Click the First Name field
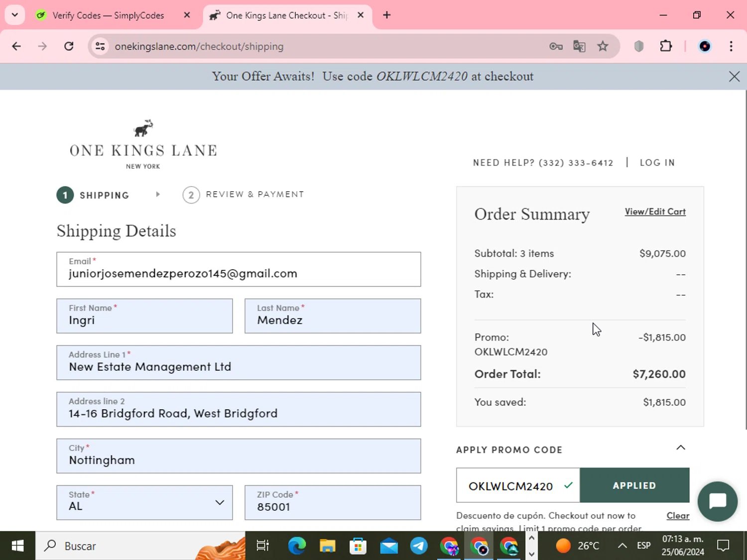This screenshot has width=747, height=560. pyautogui.click(x=144, y=316)
